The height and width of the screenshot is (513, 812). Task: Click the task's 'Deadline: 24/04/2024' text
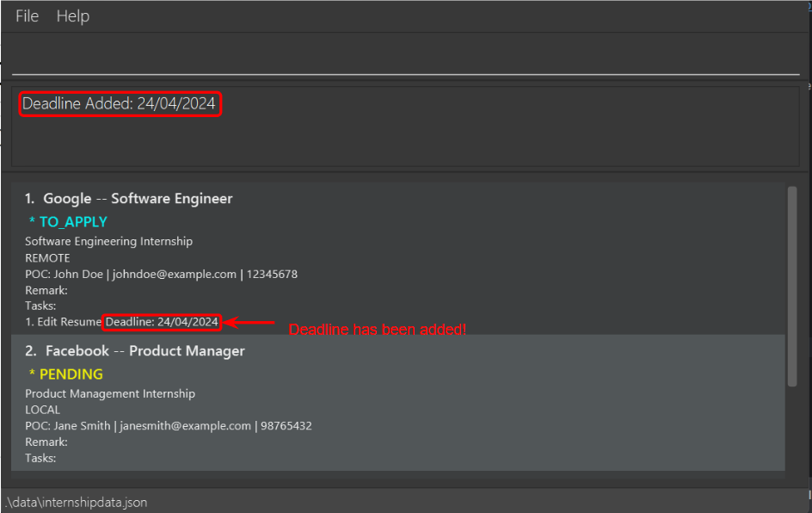(x=162, y=322)
